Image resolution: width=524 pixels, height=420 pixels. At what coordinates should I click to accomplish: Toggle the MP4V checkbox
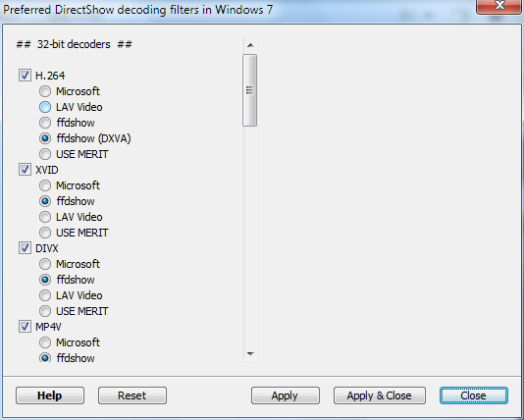(25, 327)
